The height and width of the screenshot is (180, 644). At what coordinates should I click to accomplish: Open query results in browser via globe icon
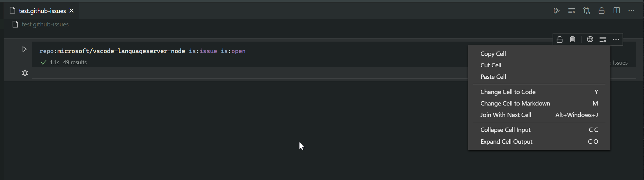pyautogui.click(x=590, y=39)
